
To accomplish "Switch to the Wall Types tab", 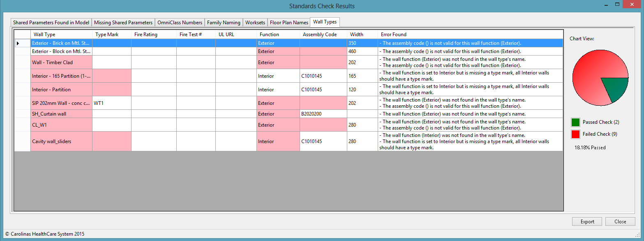I will pos(325,22).
